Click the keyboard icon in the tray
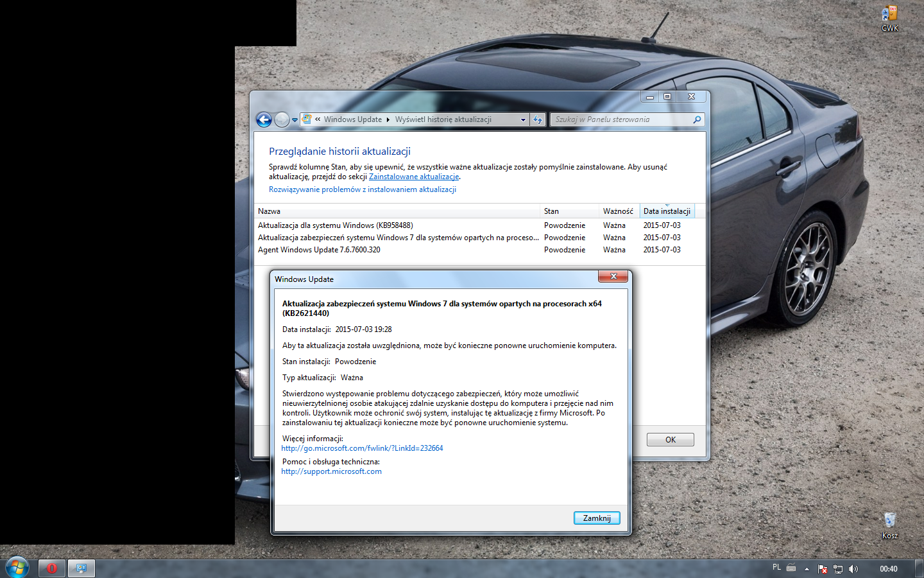The image size is (924, 578). pos(791,568)
